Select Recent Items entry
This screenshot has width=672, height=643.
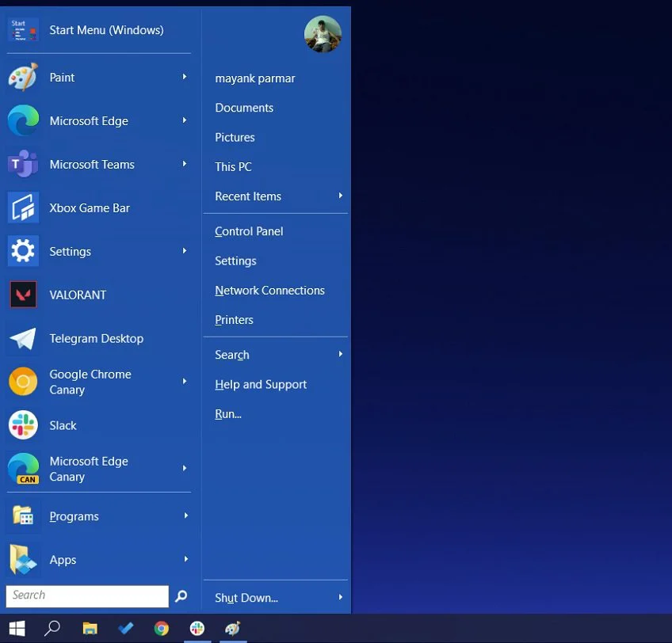coord(248,196)
